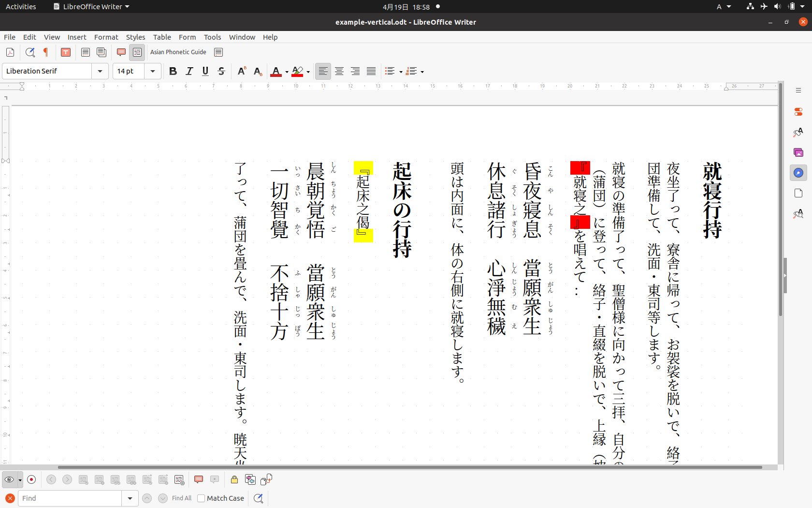Open the ordered list style dropdown arrow

point(422,72)
